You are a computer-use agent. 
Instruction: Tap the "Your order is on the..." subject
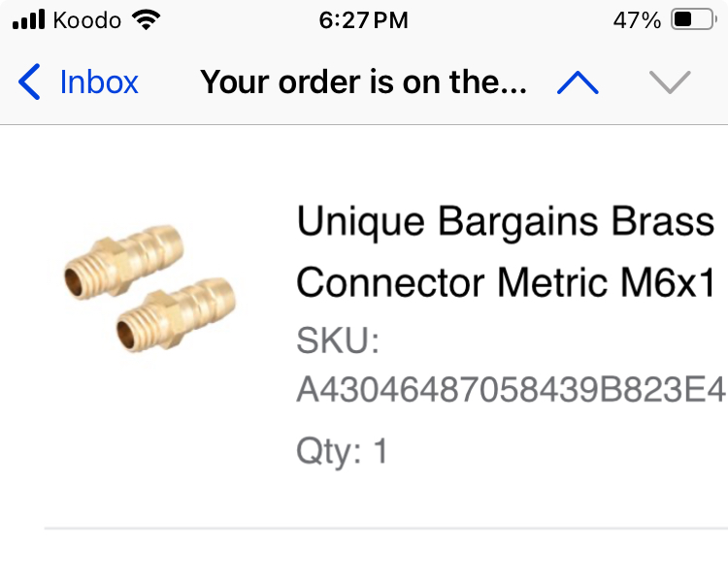point(363,83)
